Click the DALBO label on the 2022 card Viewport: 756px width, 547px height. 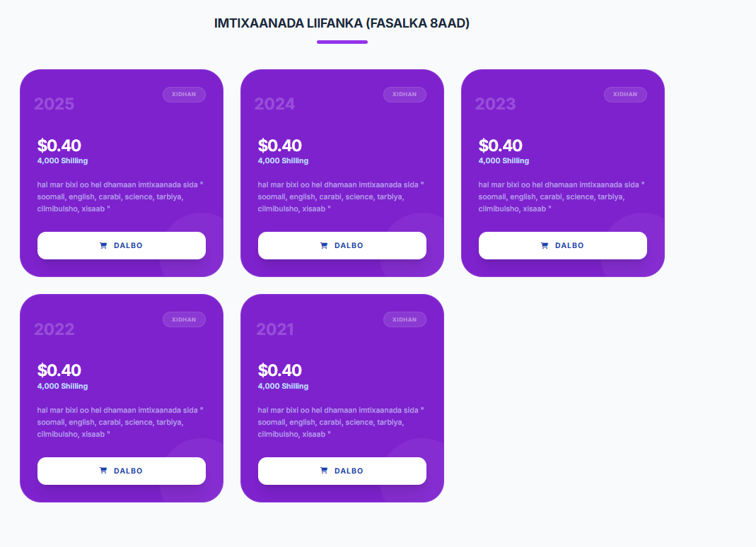(x=128, y=471)
